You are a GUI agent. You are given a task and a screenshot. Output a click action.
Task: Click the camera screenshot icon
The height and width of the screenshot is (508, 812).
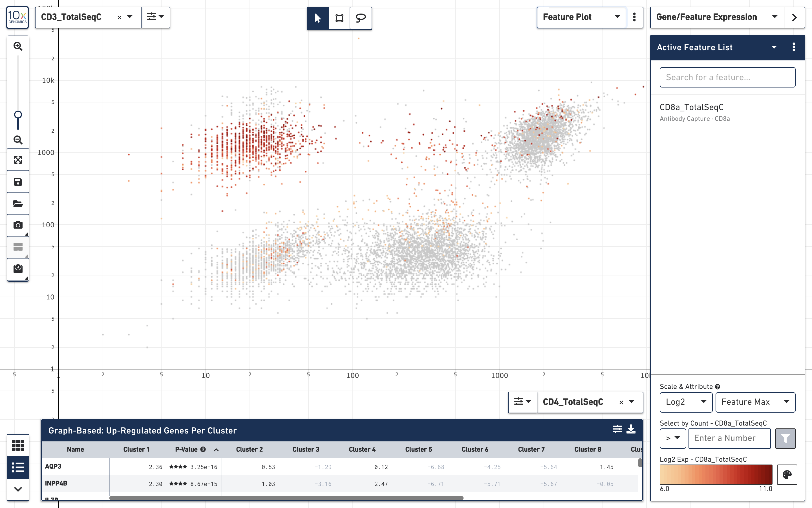point(18,225)
